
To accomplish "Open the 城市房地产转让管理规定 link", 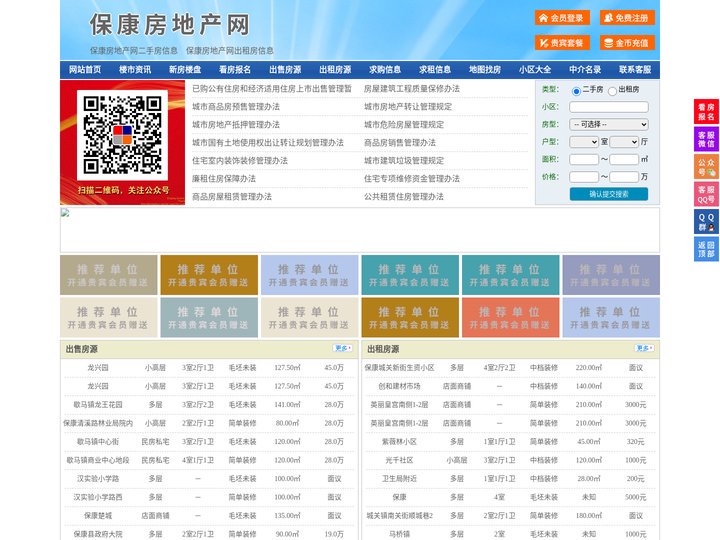I will click(408, 107).
